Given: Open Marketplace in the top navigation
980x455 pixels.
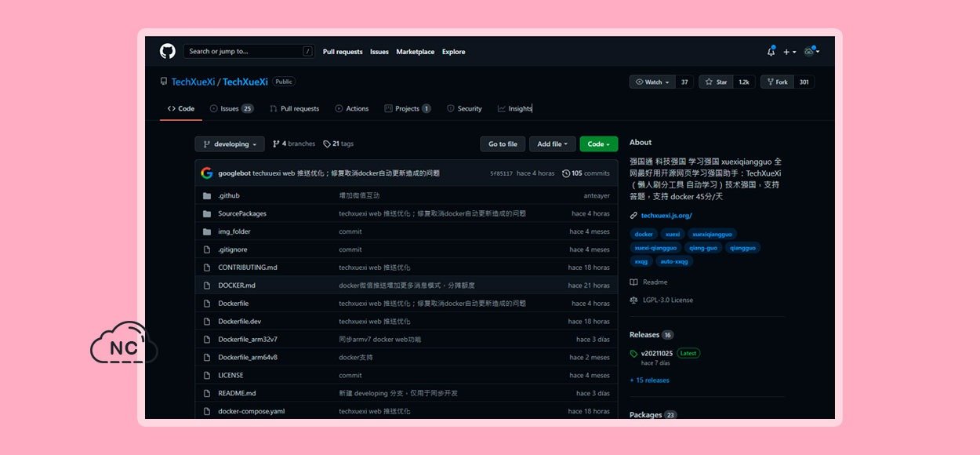Looking at the screenshot, I should tap(416, 52).
